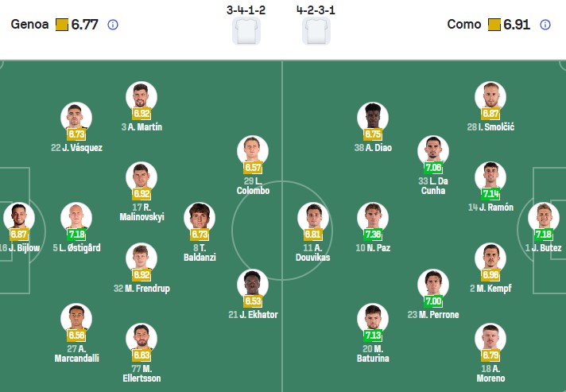This screenshot has height=392, width=566.
Task: Click Genoa's 3-4-1-2 formation jersey icon
Action: pos(246,31)
